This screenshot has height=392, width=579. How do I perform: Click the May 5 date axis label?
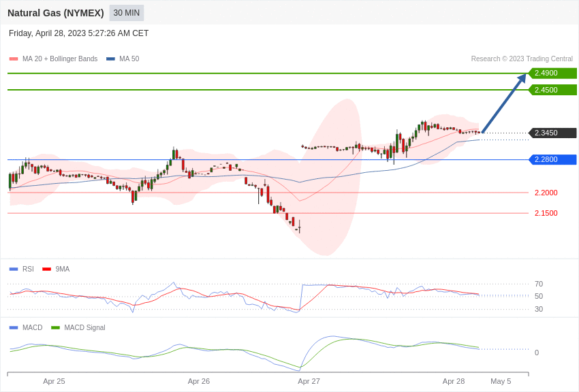click(x=501, y=381)
